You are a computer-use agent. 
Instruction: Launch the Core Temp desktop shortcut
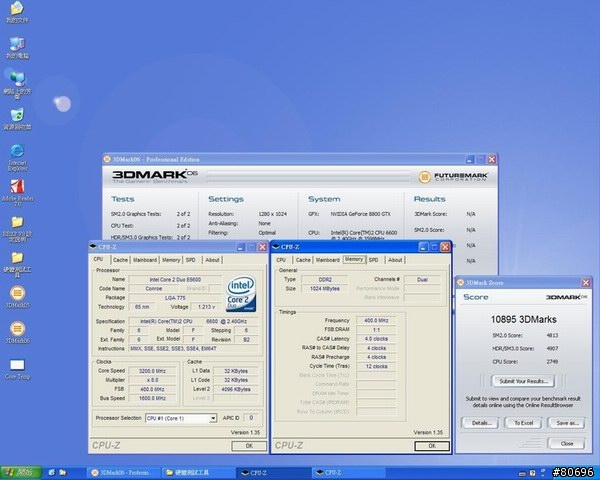(x=17, y=369)
